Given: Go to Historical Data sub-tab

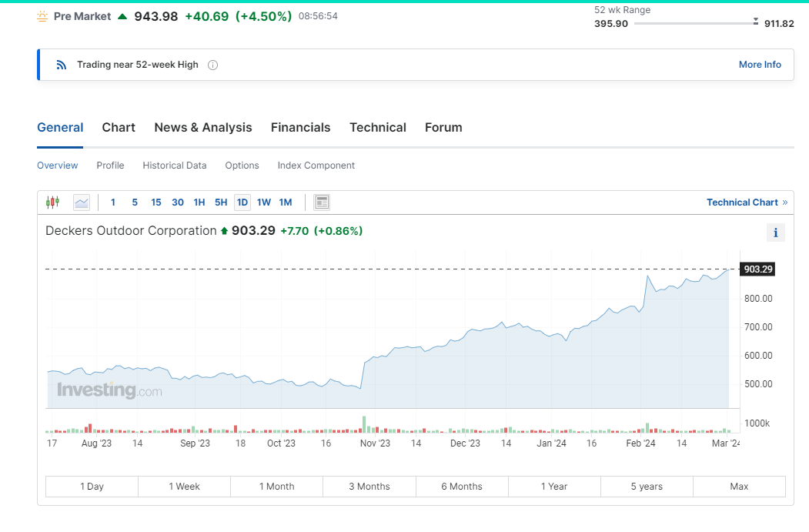Looking at the screenshot, I should tap(175, 166).
